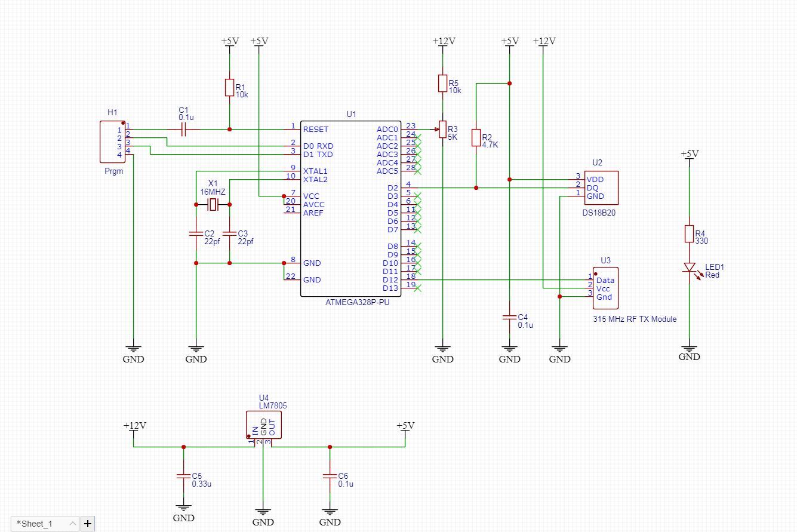Click the D1 TXD pin label
The width and height of the screenshot is (797, 532).
point(318,154)
